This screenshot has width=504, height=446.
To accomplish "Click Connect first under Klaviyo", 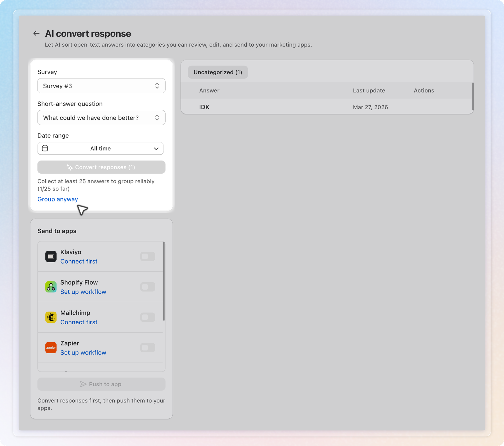I will coord(79,261).
